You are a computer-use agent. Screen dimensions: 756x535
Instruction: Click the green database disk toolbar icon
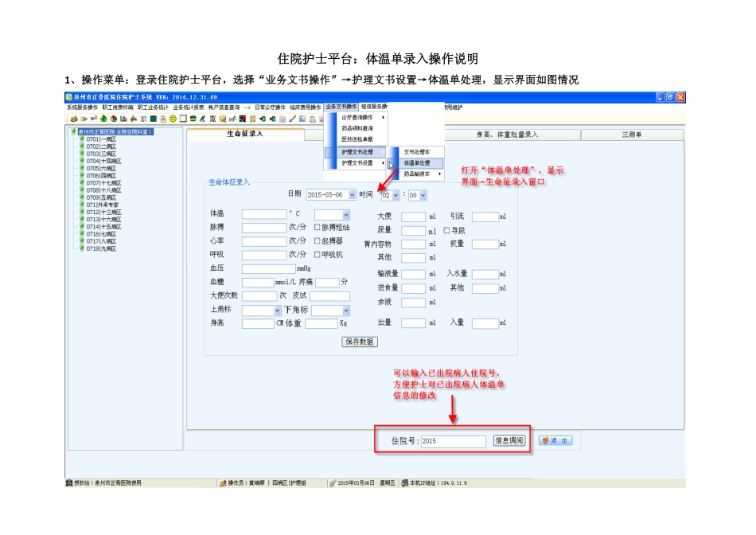coord(193,119)
